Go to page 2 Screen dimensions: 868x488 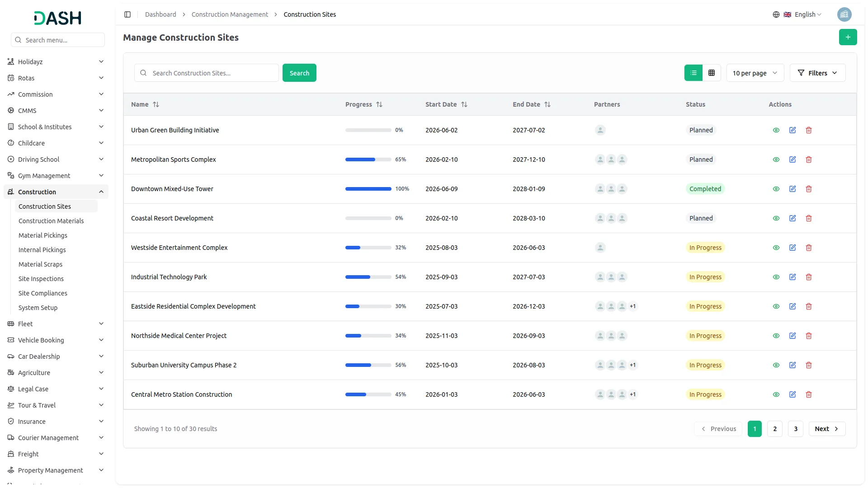click(x=775, y=429)
